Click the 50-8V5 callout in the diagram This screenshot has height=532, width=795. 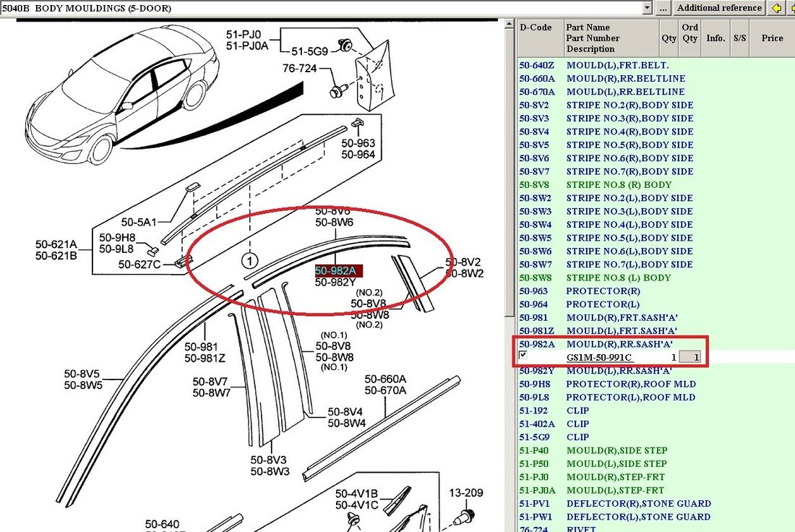83,374
